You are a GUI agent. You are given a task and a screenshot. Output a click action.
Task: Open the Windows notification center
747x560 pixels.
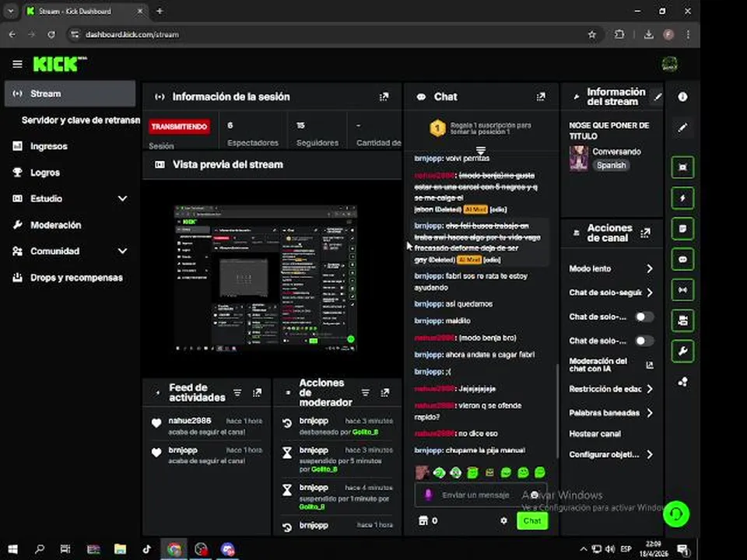[x=682, y=549]
